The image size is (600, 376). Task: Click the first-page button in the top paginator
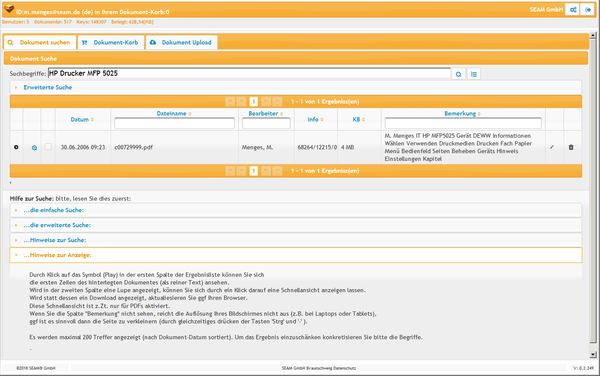tap(230, 102)
